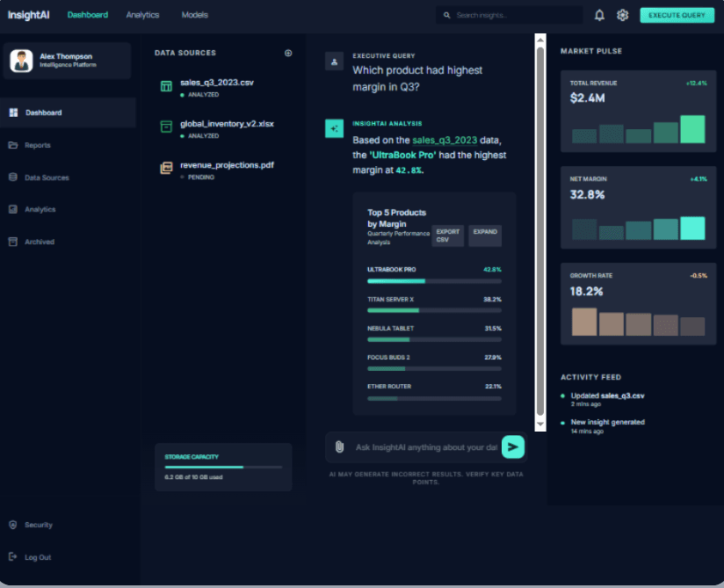The height and width of the screenshot is (588, 724).
Task: Open settings via the gear icon
Action: (623, 15)
